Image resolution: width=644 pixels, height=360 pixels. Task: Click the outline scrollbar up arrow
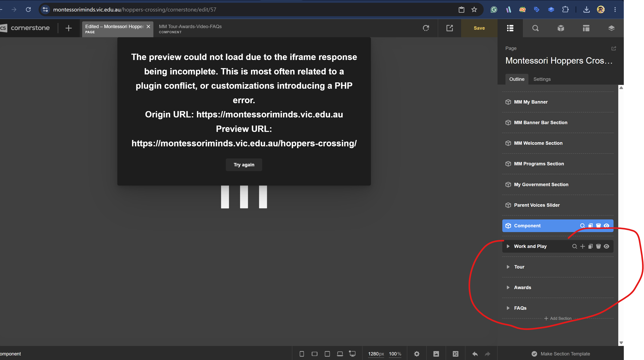621,88
